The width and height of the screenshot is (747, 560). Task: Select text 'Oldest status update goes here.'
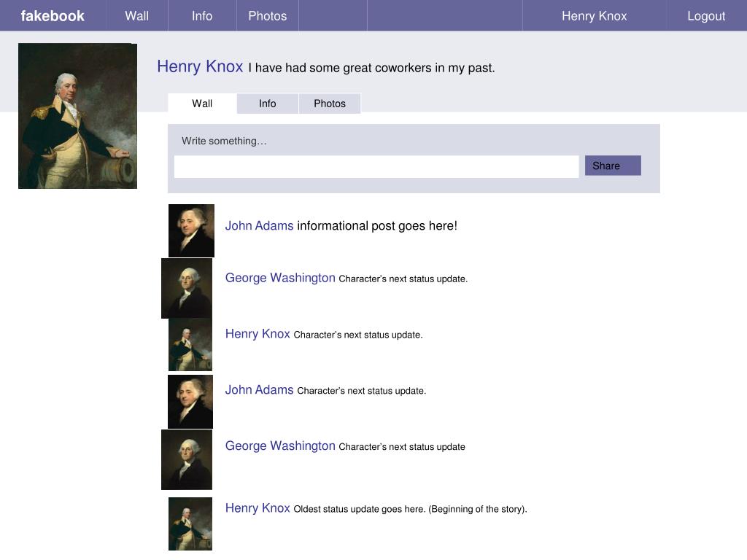tap(359, 509)
